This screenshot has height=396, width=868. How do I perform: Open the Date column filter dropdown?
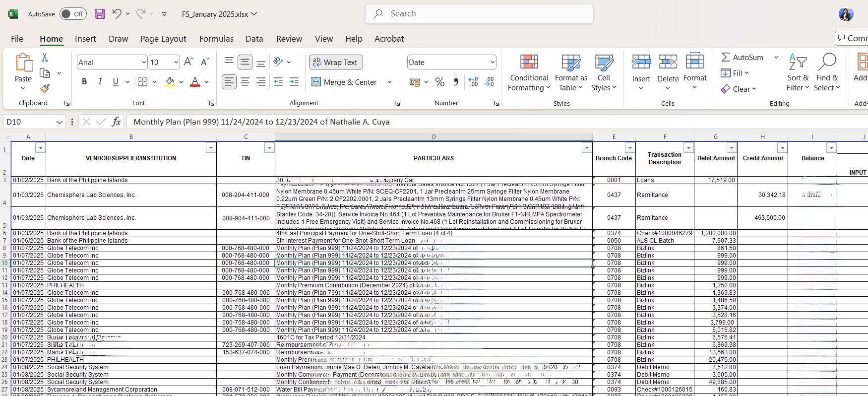click(x=40, y=148)
